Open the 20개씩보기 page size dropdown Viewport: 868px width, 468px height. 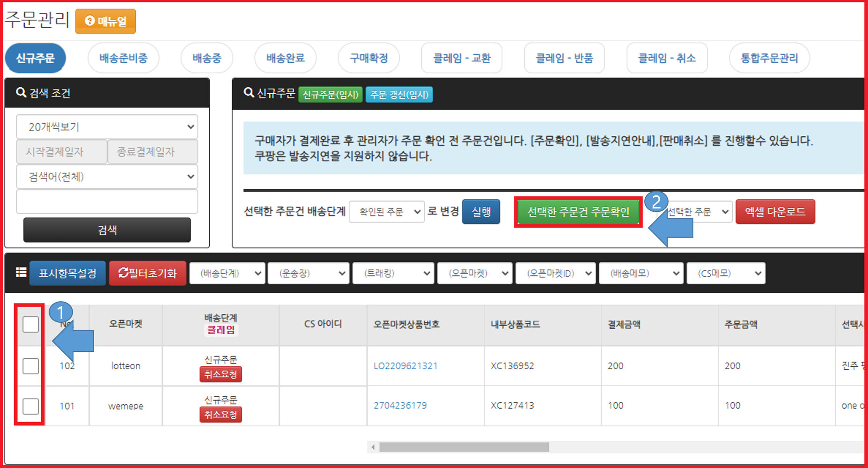(x=107, y=127)
